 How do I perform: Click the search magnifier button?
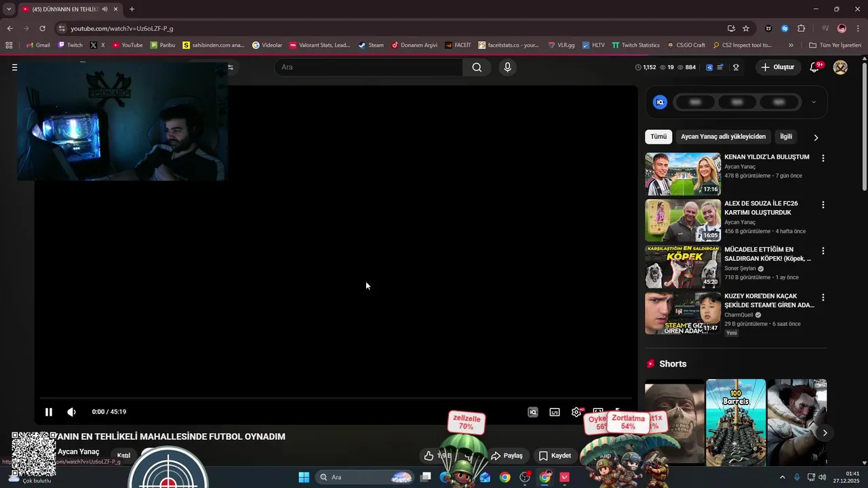point(477,67)
